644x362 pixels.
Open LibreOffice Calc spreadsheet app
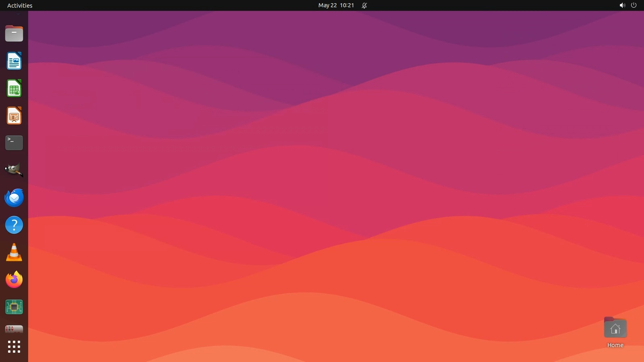pyautogui.click(x=14, y=88)
